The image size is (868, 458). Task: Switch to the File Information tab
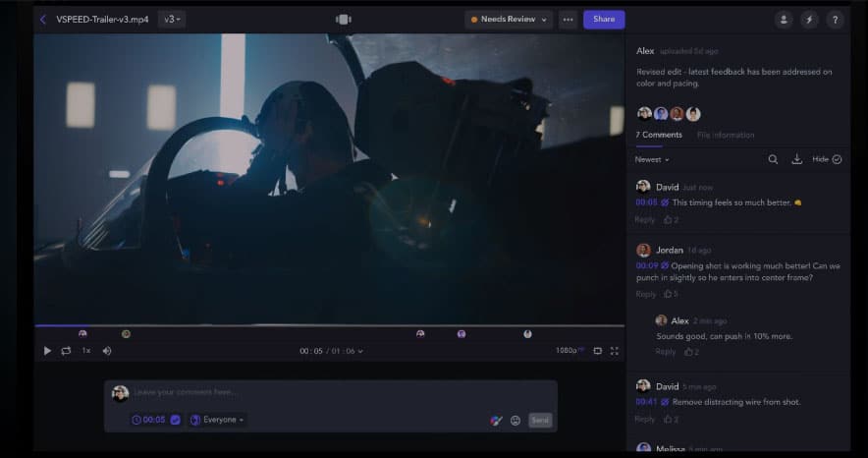726,135
